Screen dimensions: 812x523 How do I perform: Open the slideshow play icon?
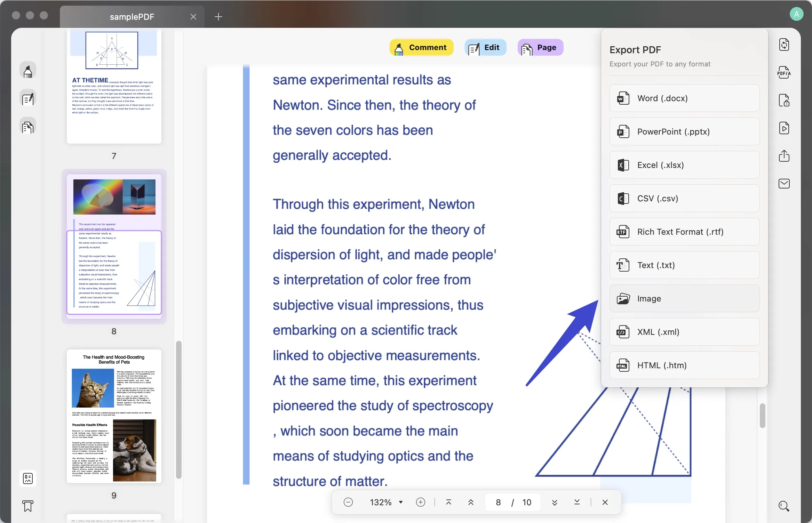784,128
